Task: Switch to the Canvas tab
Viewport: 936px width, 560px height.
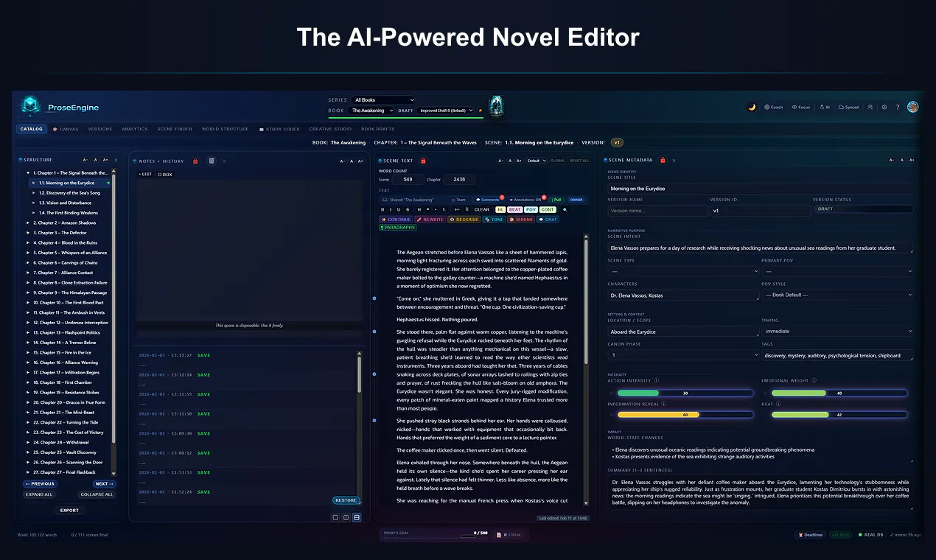Action: (x=66, y=129)
